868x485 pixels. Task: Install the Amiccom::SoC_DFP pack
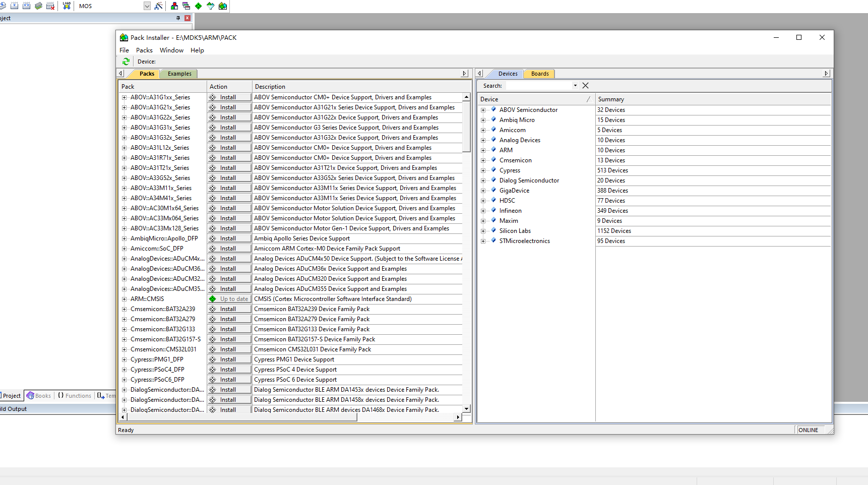pyautogui.click(x=229, y=249)
